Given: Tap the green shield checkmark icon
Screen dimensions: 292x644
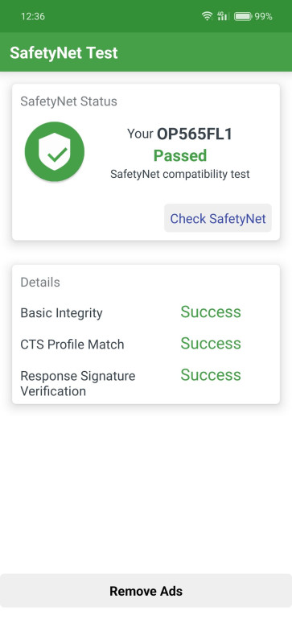Looking at the screenshot, I should (x=55, y=151).
